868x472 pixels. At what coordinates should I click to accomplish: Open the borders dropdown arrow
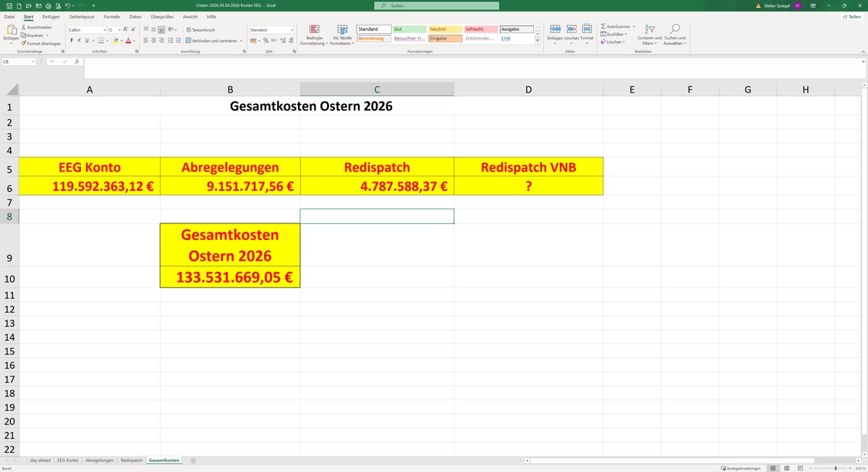point(108,40)
